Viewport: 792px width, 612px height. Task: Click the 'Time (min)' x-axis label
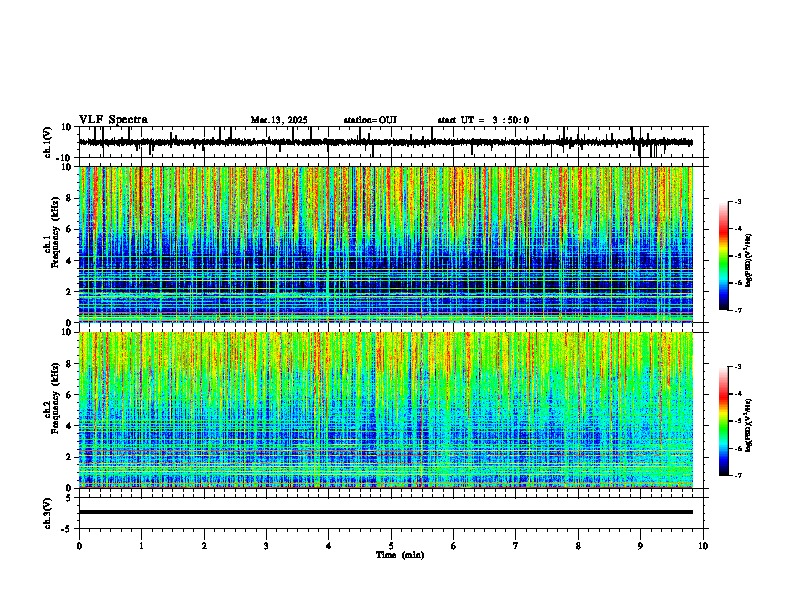(400, 555)
